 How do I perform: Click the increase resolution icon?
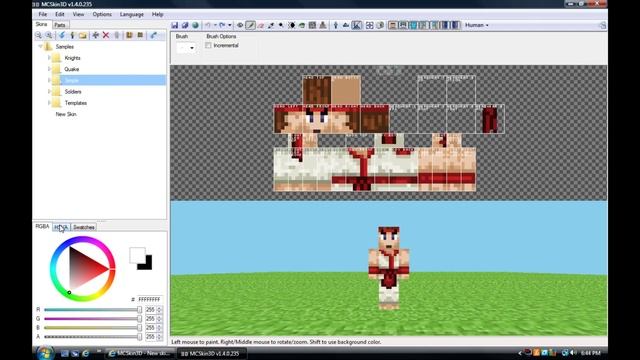[x=129, y=36]
